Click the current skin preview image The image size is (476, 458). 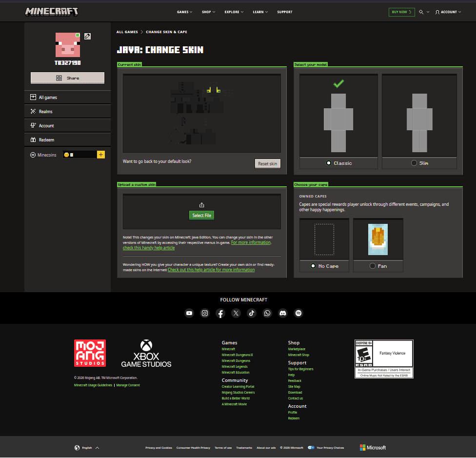(x=202, y=113)
